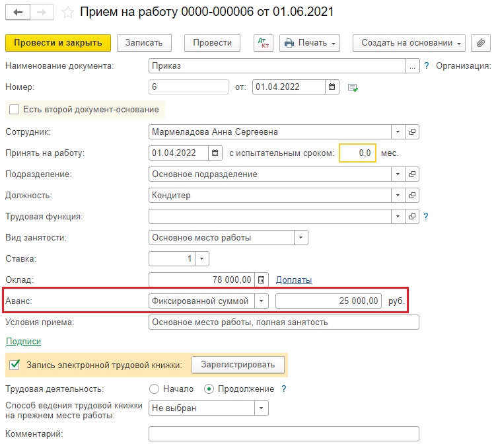Open the Доплаты link

coord(294,280)
